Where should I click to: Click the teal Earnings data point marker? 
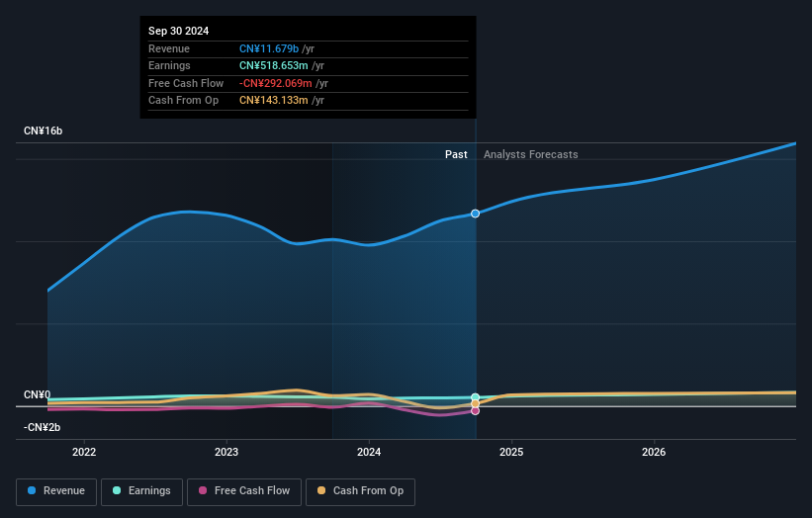(x=475, y=397)
